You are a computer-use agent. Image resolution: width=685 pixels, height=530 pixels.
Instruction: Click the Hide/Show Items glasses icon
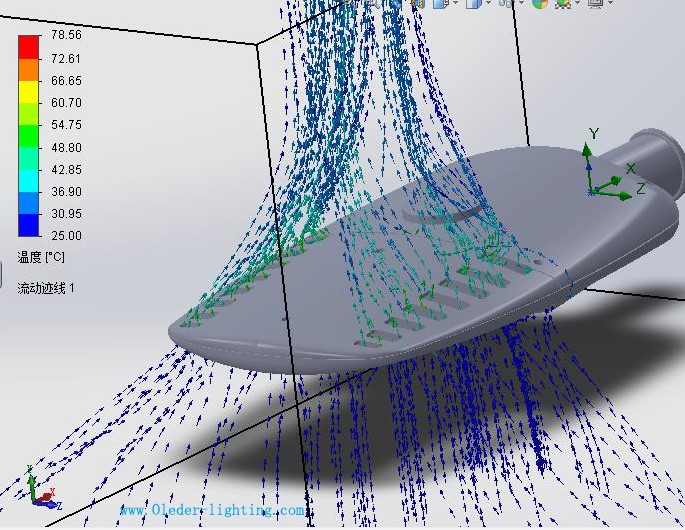pyautogui.click(x=506, y=3)
